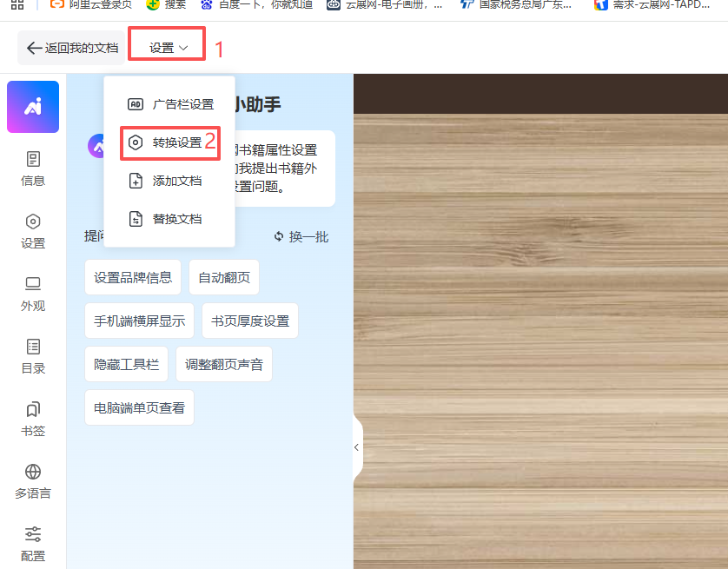The width and height of the screenshot is (728, 569).
Task: Refresh suggestions with 换一批
Action: (301, 236)
